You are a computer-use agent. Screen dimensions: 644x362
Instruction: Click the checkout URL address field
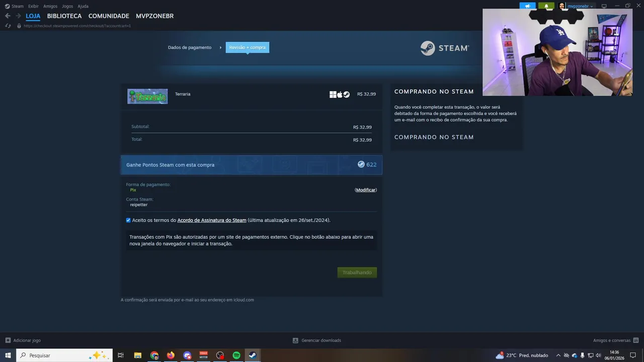coord(77,26)
